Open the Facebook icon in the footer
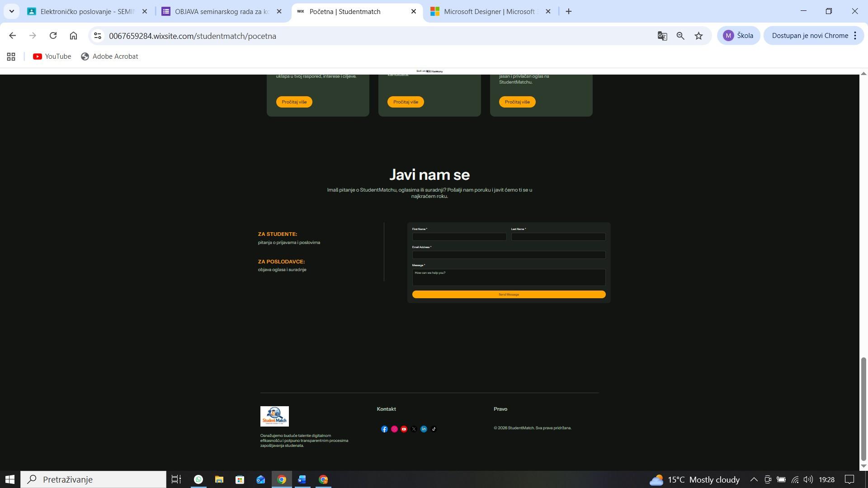The image size is (868, 488). [x=384, y=429]
